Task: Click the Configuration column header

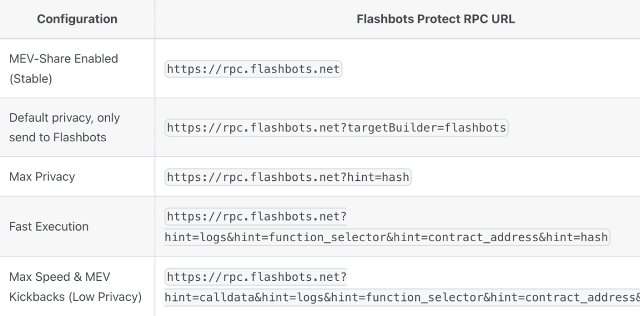Action: (77, 20)
